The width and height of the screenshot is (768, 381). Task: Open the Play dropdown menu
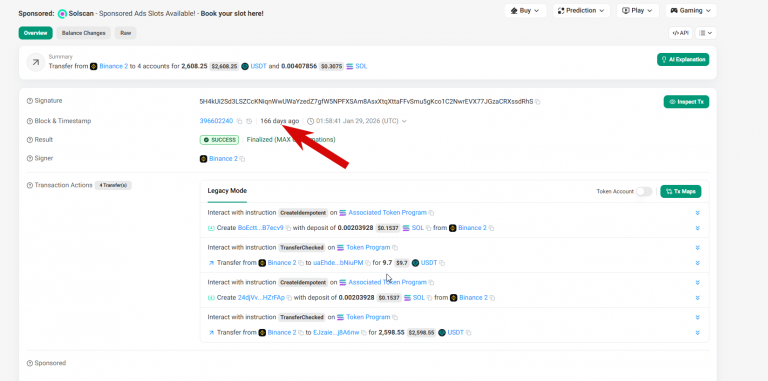[638, 11]
